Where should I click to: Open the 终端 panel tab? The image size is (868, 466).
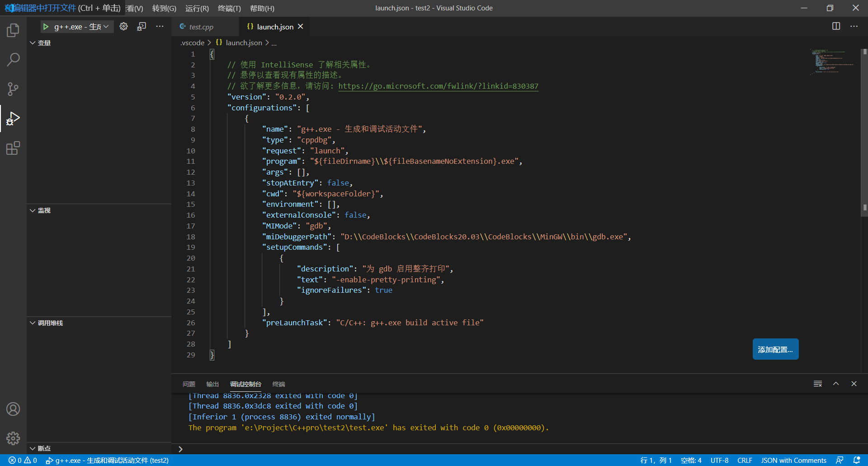278,384
